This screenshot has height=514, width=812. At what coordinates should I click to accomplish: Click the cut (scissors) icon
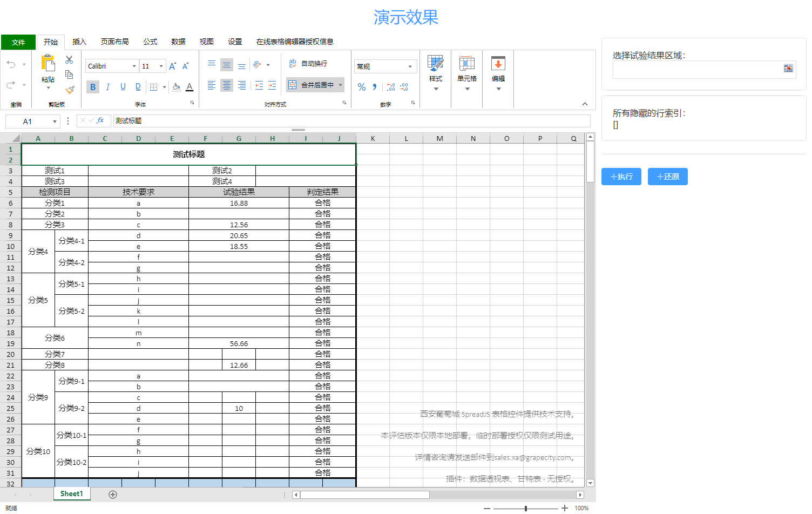69,59
